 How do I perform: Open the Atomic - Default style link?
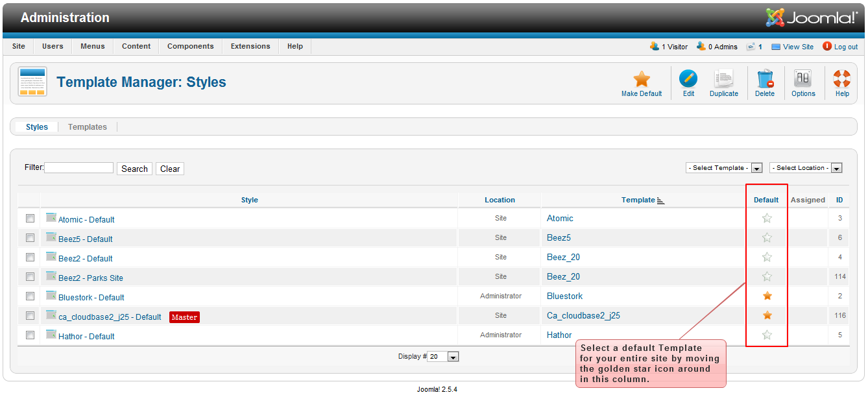click(x=86, y=220)
